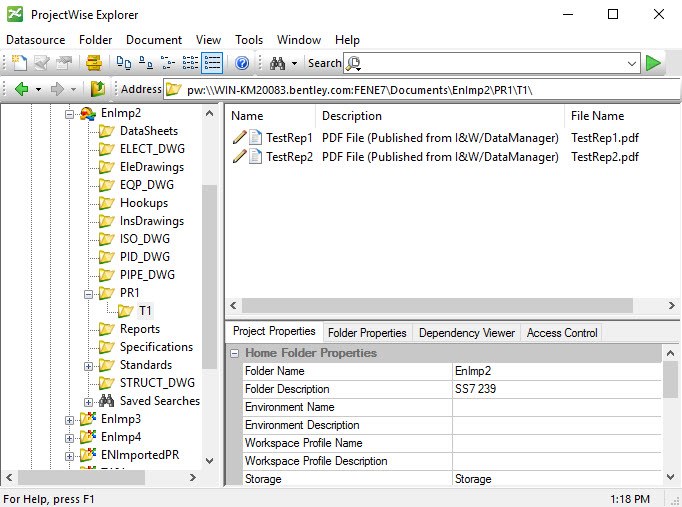Click the properties panel scroll-down arrow

pos(670,477)
